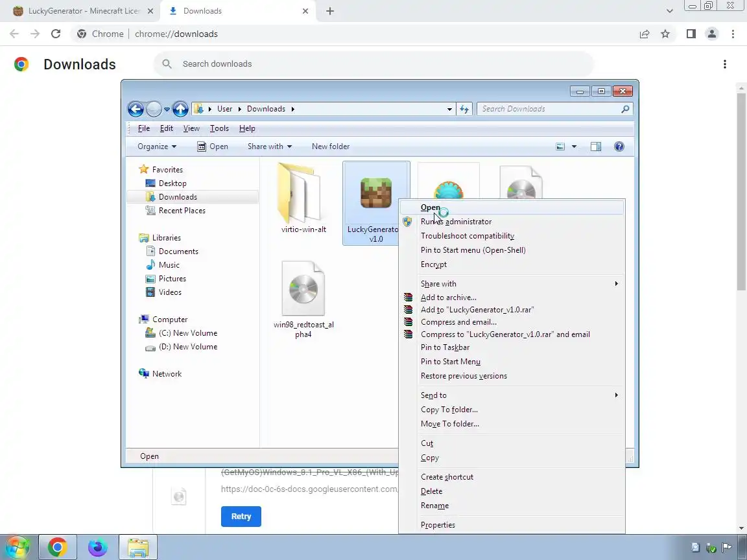Open the views dropdown arrow in Explorer toolbar

click(574, 146)
